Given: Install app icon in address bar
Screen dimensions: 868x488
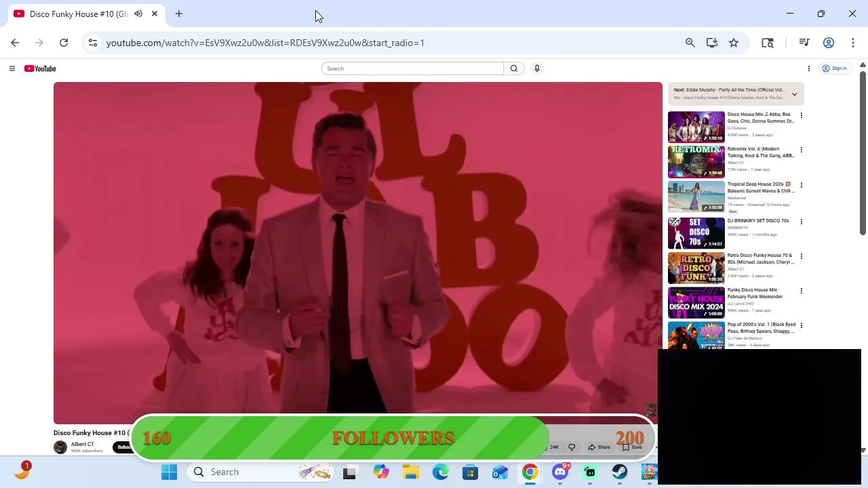Looking at the screenshot, I should 711,43.
